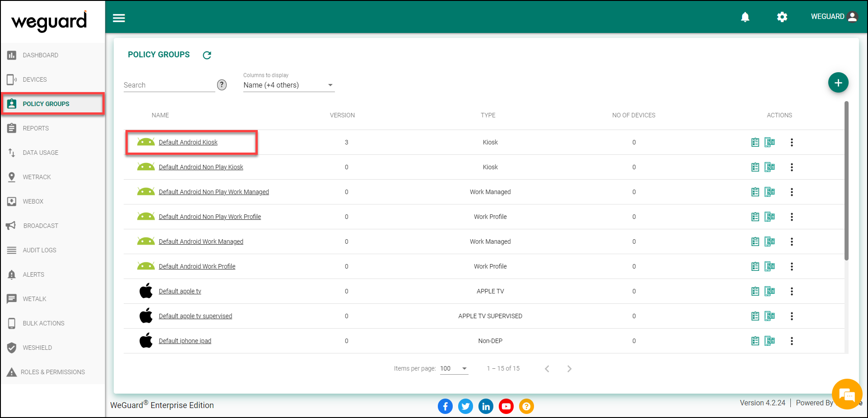Open the Default Android Kiosk policy link
The image size is (868, 418).
coord(188,142)
